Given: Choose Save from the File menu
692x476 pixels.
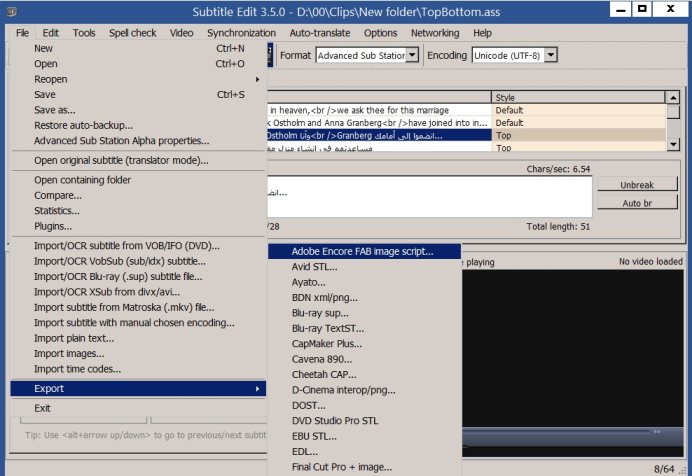Looking at the screenshot, I should pos(139,95).
